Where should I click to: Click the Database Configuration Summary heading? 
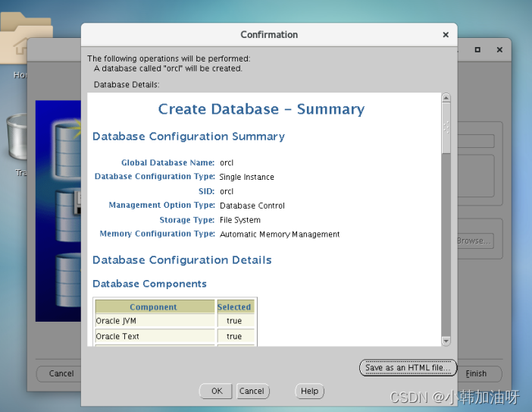(189, 137)
